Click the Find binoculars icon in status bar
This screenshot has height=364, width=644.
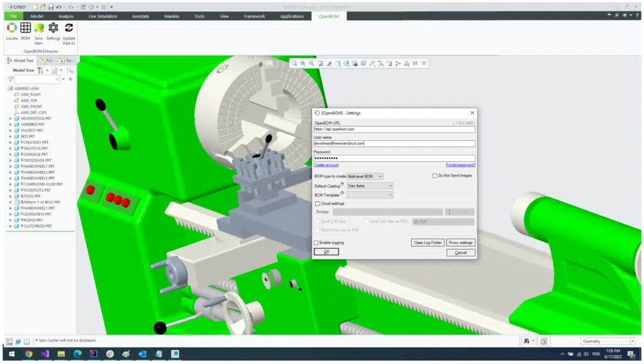[526, 341]
